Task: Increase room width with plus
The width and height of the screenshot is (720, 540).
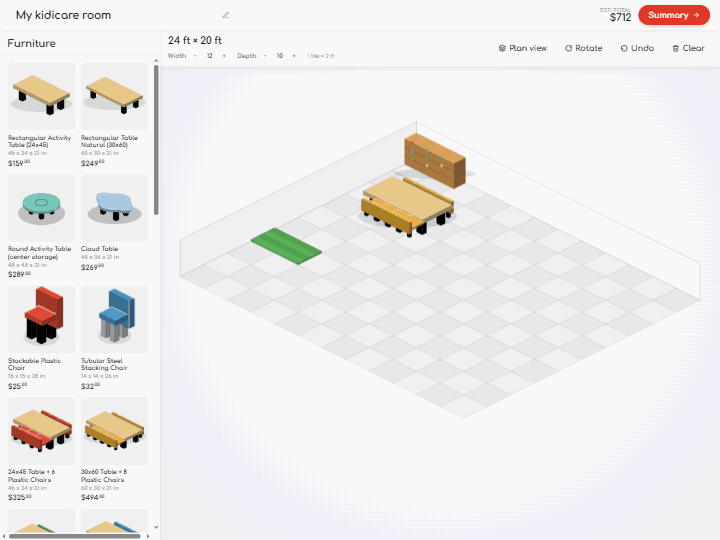Action: (x=224, y=56)
